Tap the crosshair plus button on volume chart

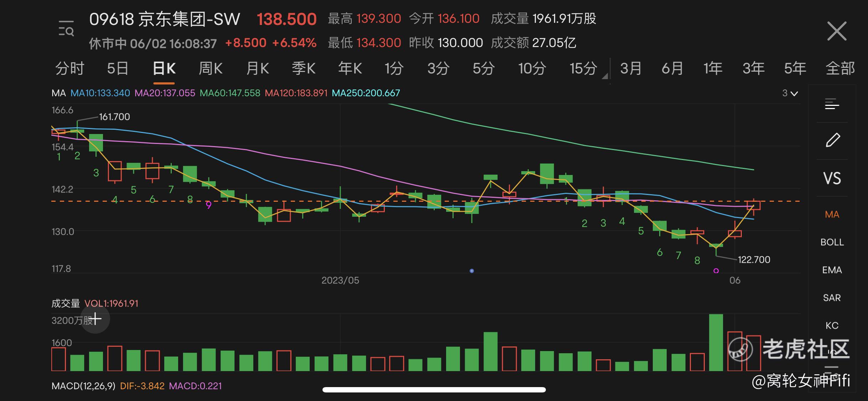click(x=95, y=319)
